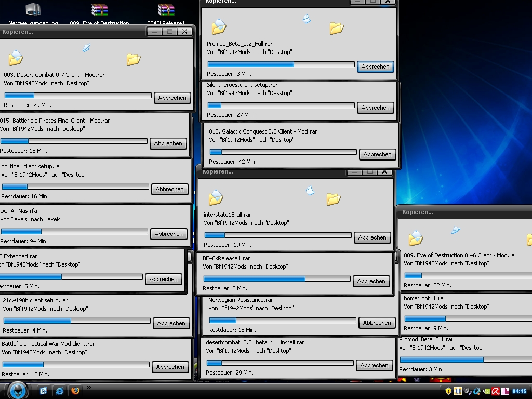Screen dimensions: 532x399
Task: Click source folder icon in Eve of Destruction 0.46 dialog
Action: (x=416, y=238)
